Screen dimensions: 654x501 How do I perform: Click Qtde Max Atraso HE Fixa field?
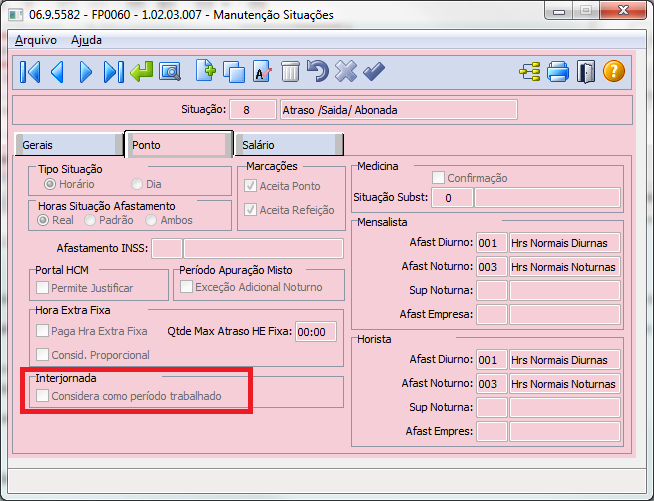point(316,332)
